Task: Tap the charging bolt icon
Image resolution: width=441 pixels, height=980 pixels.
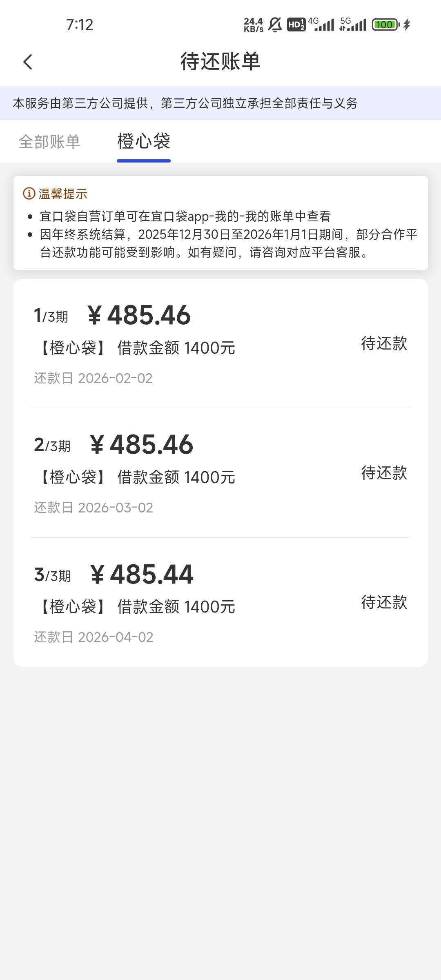Action: pyautogui.click(x=407, y=25)
